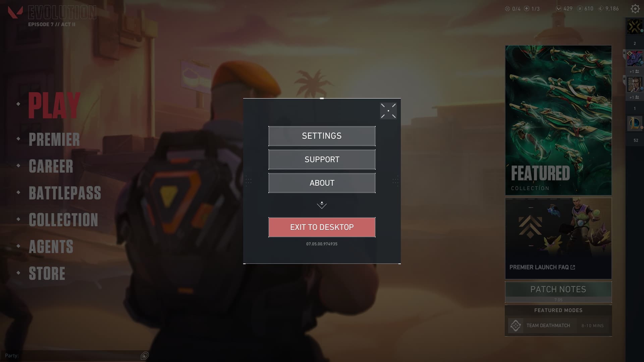Screen dimensions: 644x362
Task: Click the SETTINGS button
Action: [x=322, y=136]
